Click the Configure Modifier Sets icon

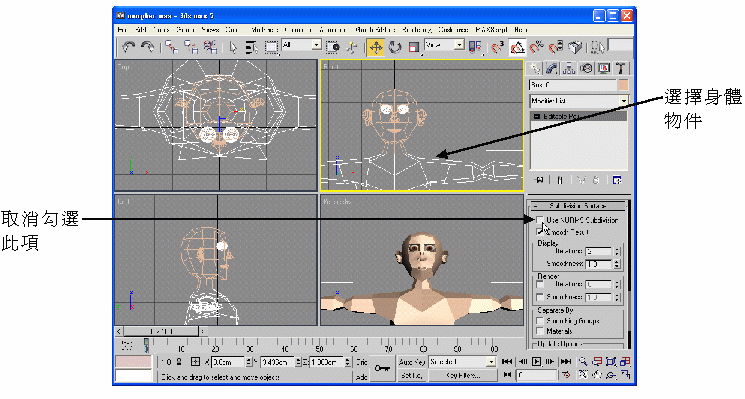[x=617, y=180]
